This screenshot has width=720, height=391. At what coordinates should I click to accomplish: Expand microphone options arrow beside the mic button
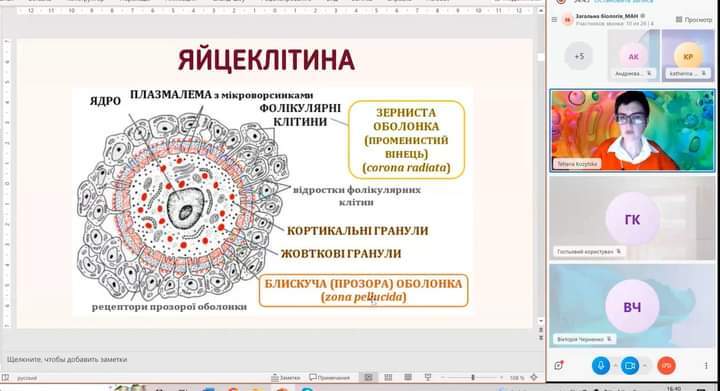coord(615,365)
